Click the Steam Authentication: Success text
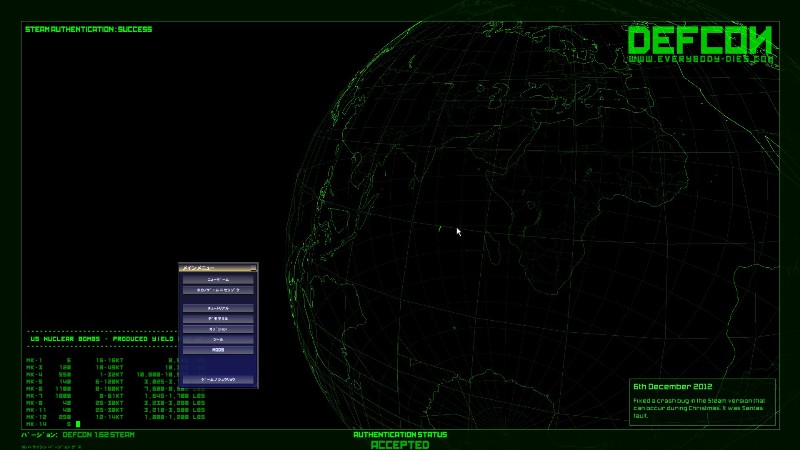 click(88, 29)
